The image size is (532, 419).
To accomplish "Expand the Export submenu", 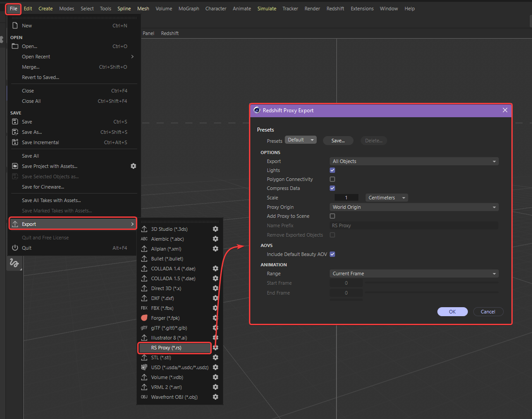I will coord(73,224).
